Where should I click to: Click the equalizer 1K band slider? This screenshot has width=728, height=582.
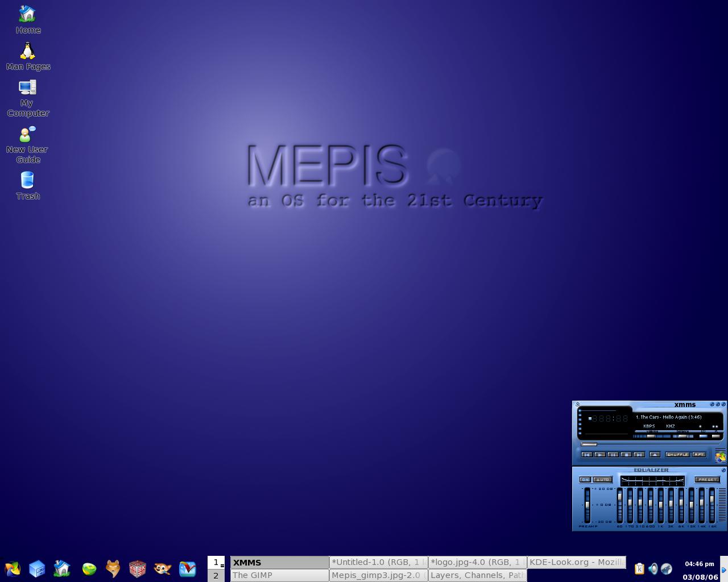click(x=661, y=505)
